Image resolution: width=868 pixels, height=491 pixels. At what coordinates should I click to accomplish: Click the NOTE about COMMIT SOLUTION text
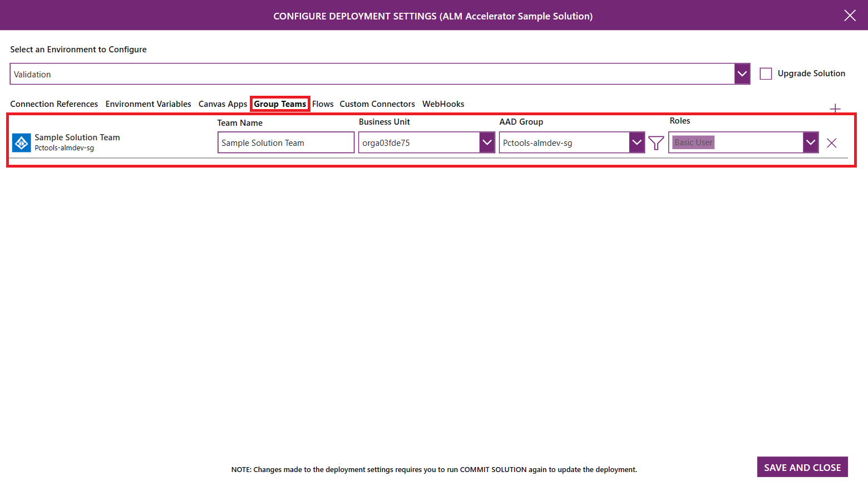(434, 470)
